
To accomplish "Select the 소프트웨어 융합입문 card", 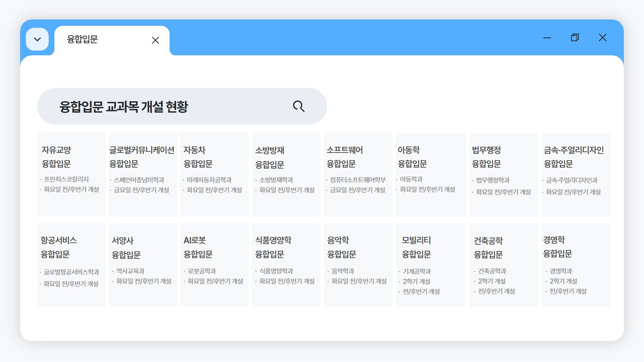I will tap(358, 174).
